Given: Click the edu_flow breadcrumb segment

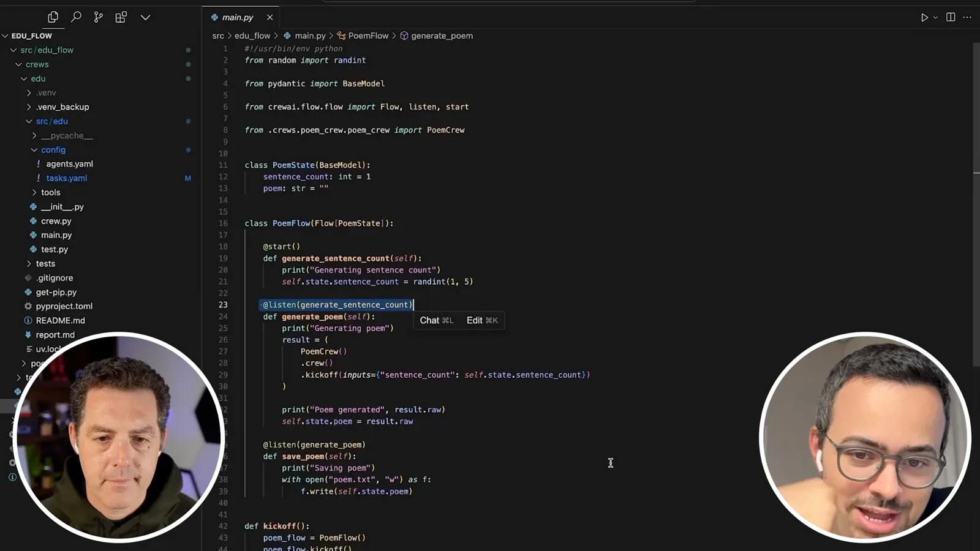Looking at the screenshot, I should (252, 36).
